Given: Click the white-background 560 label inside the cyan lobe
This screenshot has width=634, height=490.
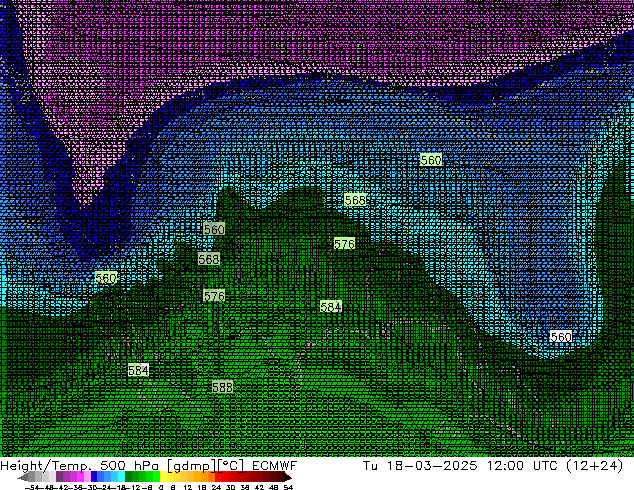Looking at the screenshot, I should coord(561,337).
